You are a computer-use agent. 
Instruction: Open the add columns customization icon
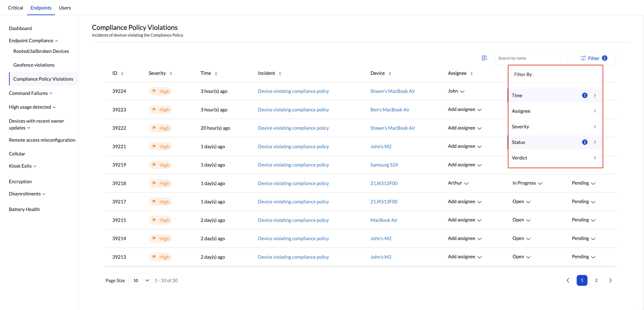point(484,58)
